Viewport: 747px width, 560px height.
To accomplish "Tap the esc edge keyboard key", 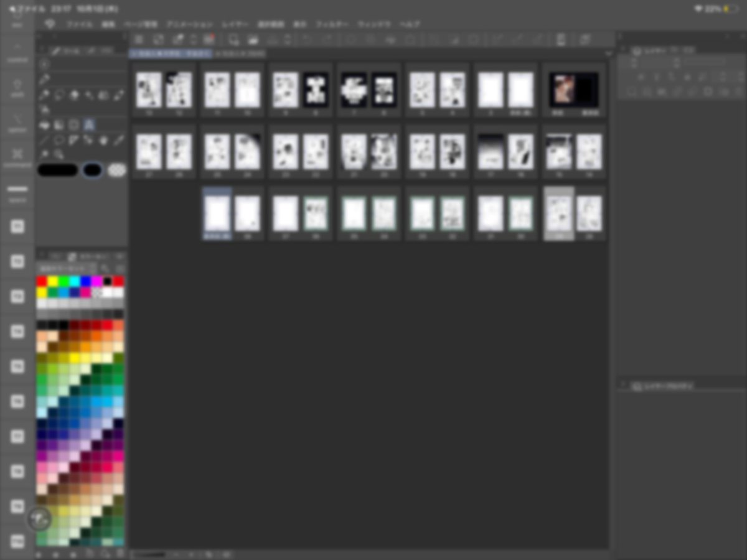I will point(17,22).
